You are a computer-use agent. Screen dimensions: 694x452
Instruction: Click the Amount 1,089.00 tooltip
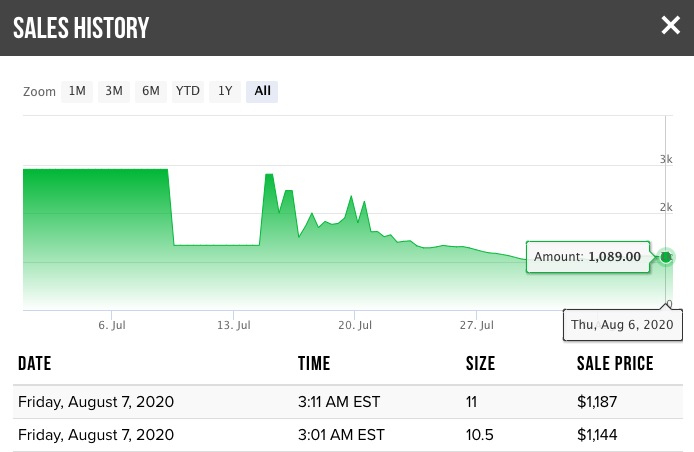point(587,257)
